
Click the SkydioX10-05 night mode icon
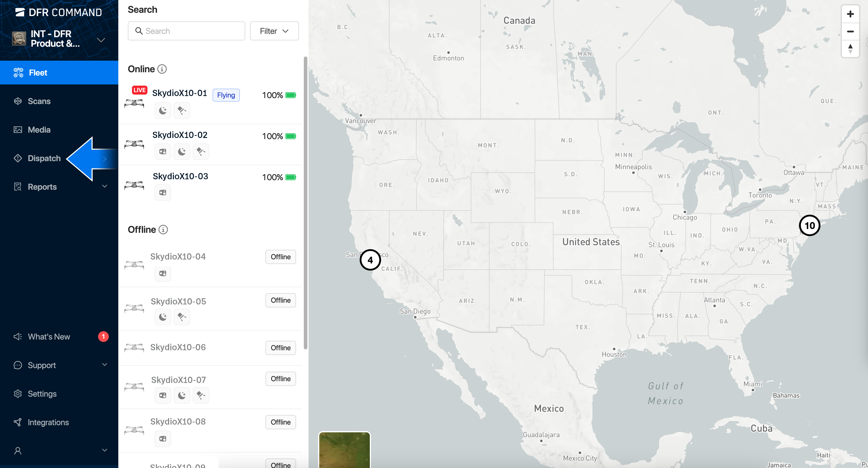pos(163,317)
